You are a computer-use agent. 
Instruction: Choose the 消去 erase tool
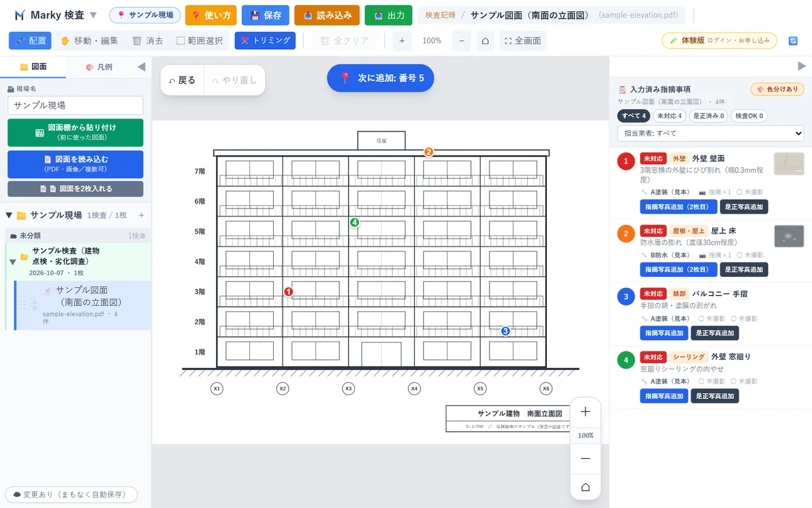[x=148, y=41]
